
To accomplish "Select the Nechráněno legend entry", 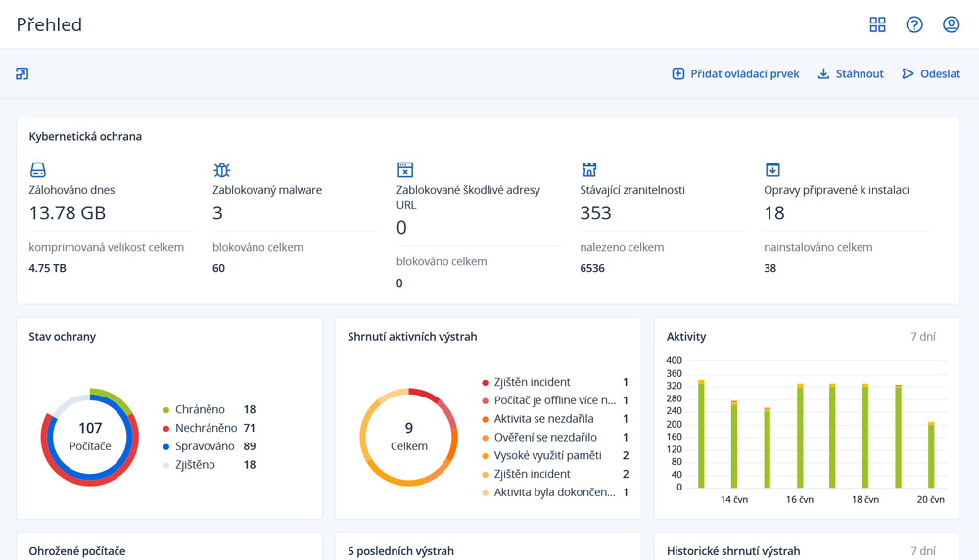I will tap(206, 429).
